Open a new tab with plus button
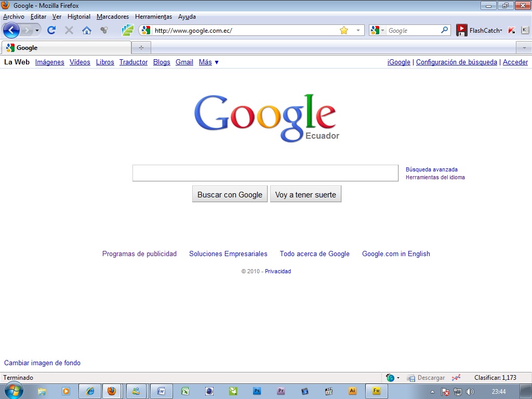Screen dimensions: 532x399 (x=141, y=47)
